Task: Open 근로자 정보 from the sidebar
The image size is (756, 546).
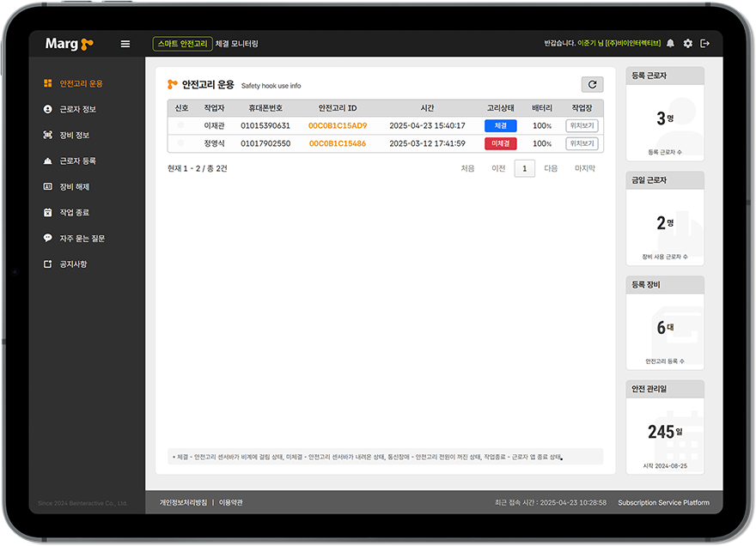Action: pos(77,109)
